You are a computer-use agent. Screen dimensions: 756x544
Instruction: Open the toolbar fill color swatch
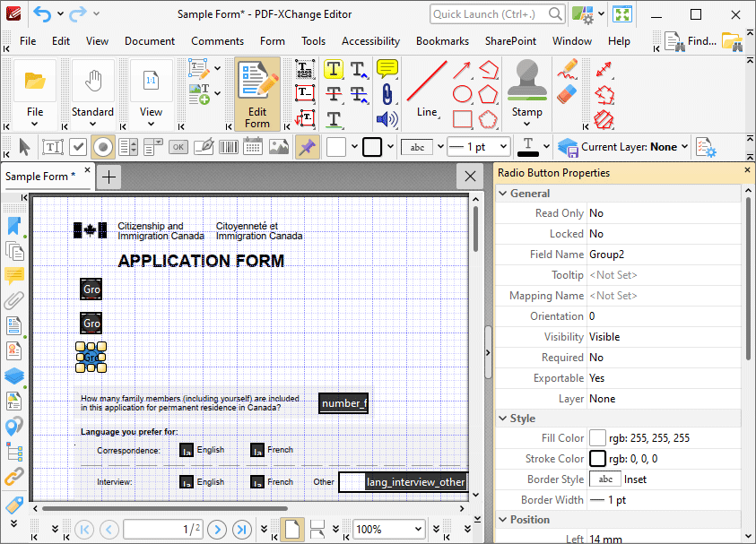336,147
